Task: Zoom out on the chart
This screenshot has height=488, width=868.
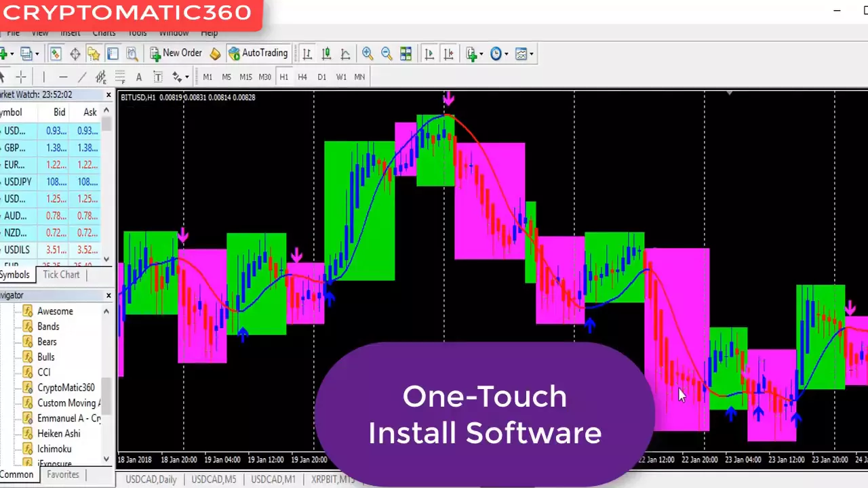Action: point(387,54)
